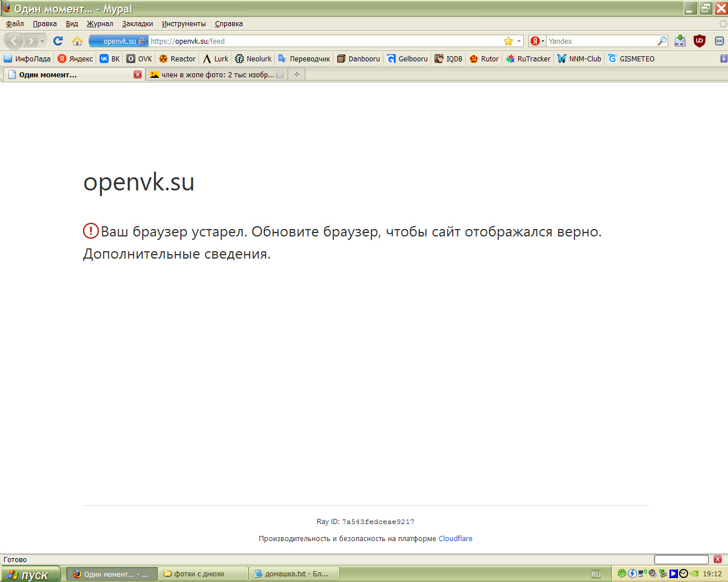Bookmark this page with the star icon
This screenshot has width=728, height=582.
coord(508,41)
